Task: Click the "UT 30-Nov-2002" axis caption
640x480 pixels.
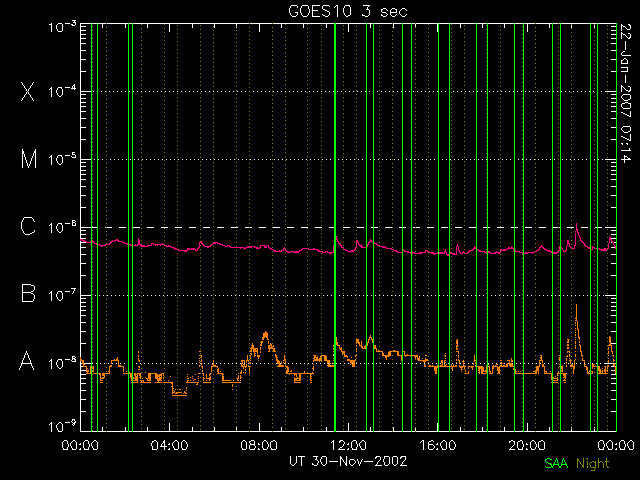Action: tap(348, 461)
